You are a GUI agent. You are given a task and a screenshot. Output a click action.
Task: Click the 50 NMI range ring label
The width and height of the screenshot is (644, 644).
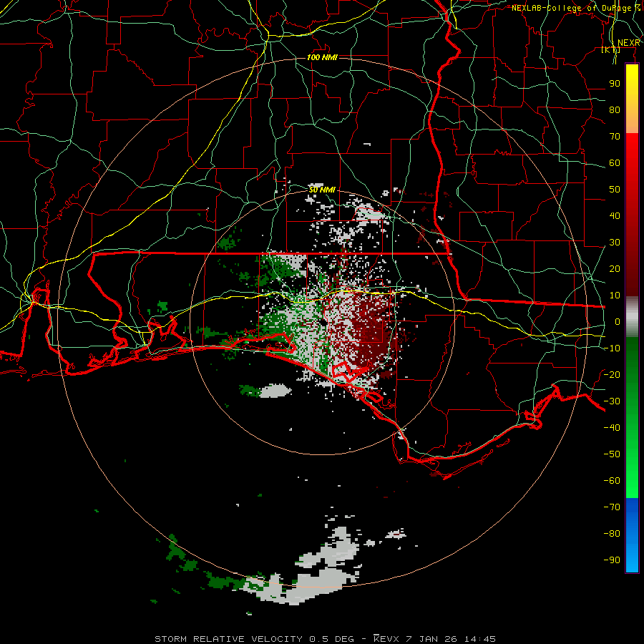(x=322, y=190)
